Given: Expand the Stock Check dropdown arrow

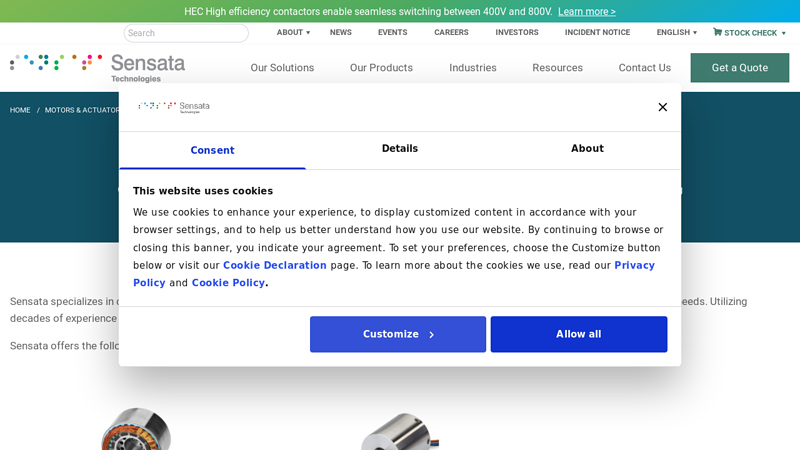Looking at the screenshot, I should [783, 33].
